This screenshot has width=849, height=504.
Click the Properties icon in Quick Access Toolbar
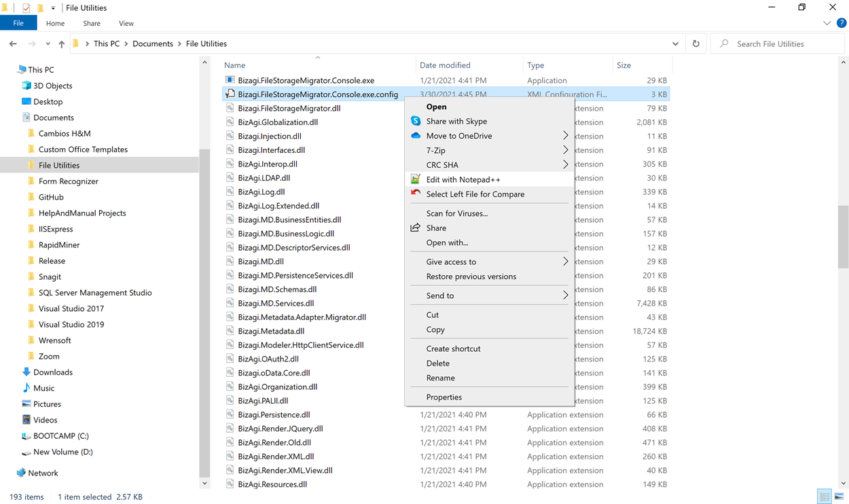26,7
